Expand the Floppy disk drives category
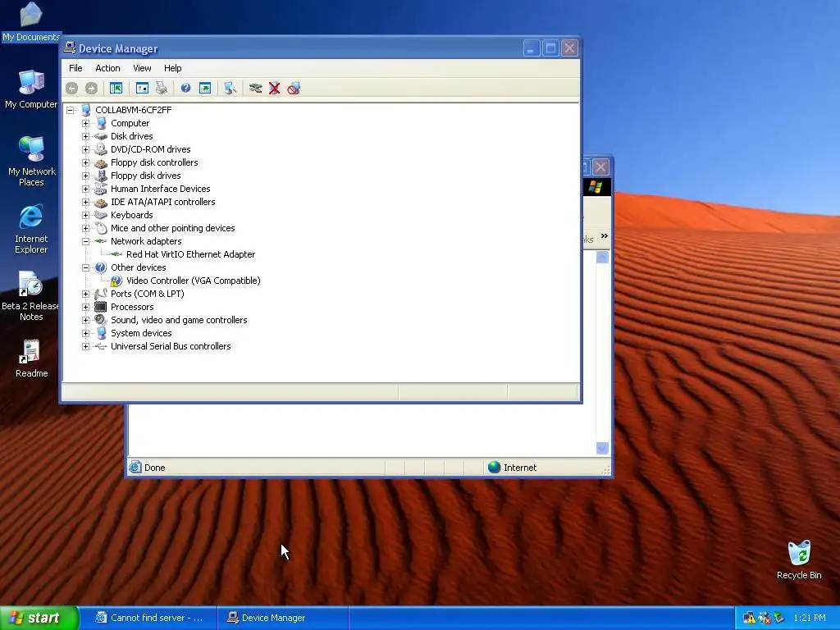Screen dimensions: 840x630 [x=85, y=176]
